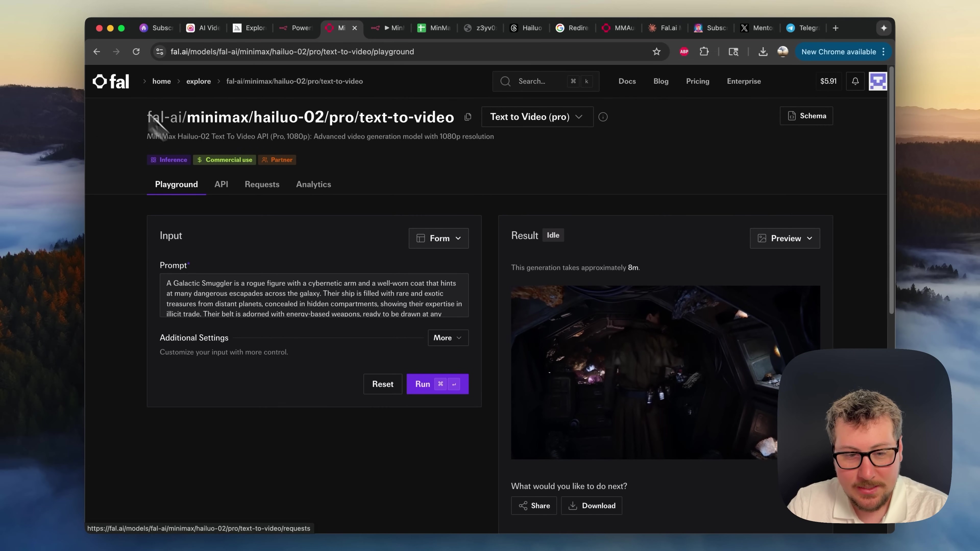This screenshot has width=980, height=551.
Task: Expand the More additional settings
Action: click(x=448, y=338)
